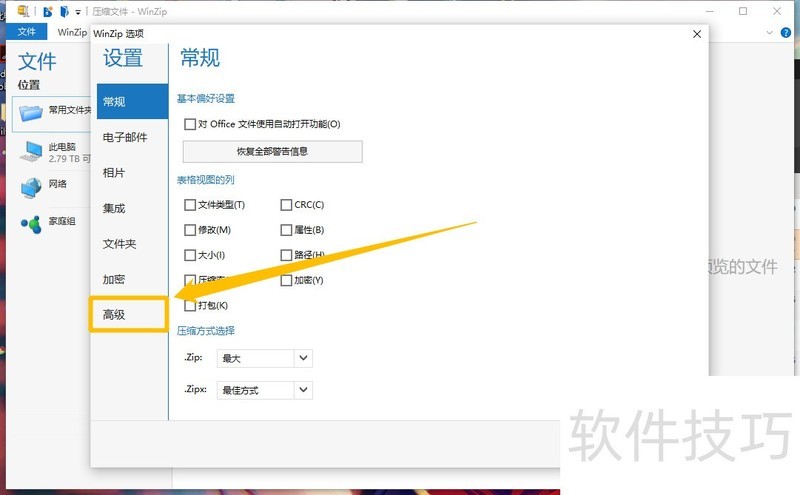Open the 高级 settings category
This screenshot has width=800, height=495.
pyautogui.click(x=130, y=314)
